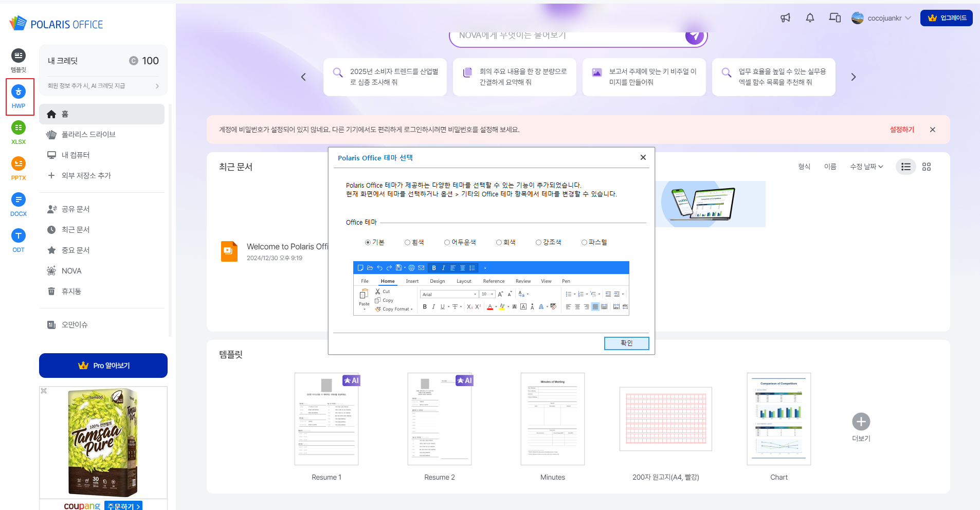
Task: Select the 회의 주요 내용 suggestion card
Action: pyautogui.click(x=515, y=77)
